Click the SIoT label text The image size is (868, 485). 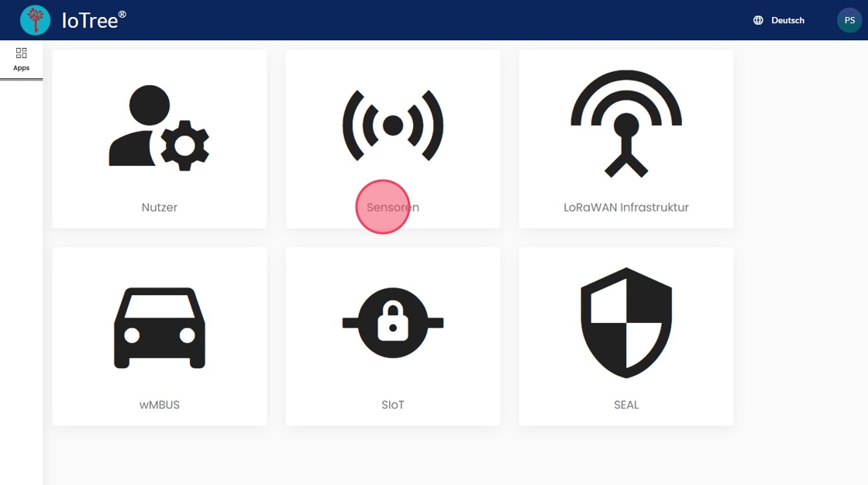pos(393,404)
